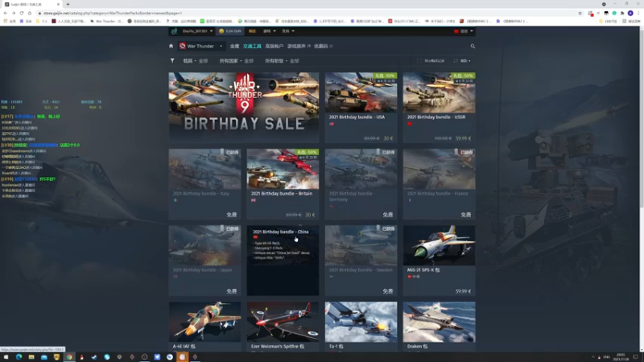Expand the War Thunder game selector

(201, 46)
